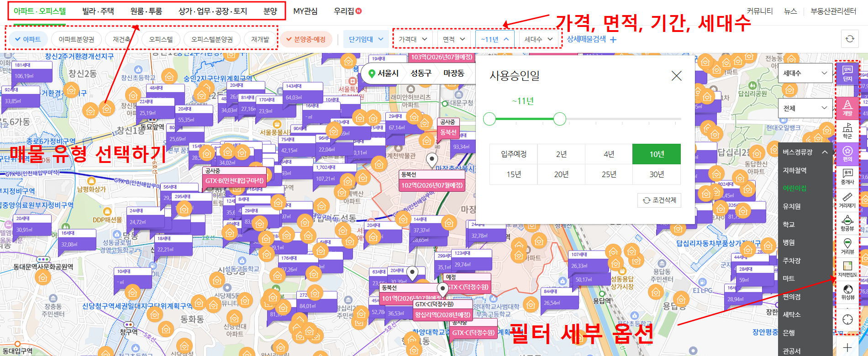868x356 pixels.
Task: Open the 103역(2026년07월예정) marker
Action: (441, 57)
